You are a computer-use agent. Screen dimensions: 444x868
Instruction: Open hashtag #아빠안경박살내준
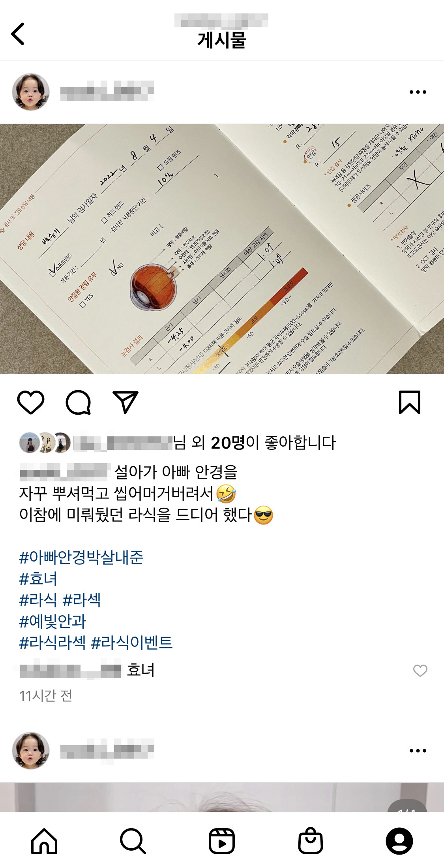pos(81,557)
